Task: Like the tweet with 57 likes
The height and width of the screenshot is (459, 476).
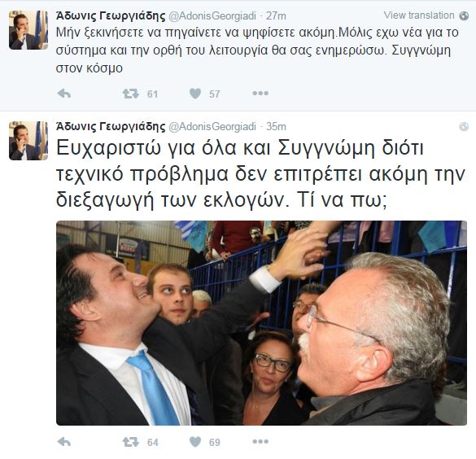Action: pos(195,94)
